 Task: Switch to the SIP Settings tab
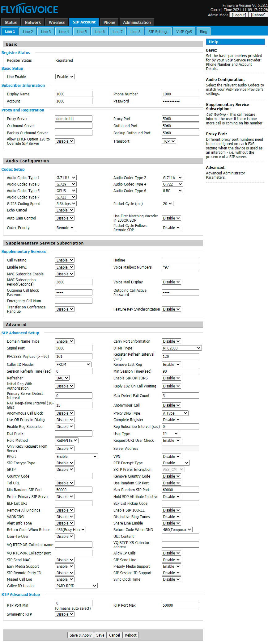click(x=158, y=31)
